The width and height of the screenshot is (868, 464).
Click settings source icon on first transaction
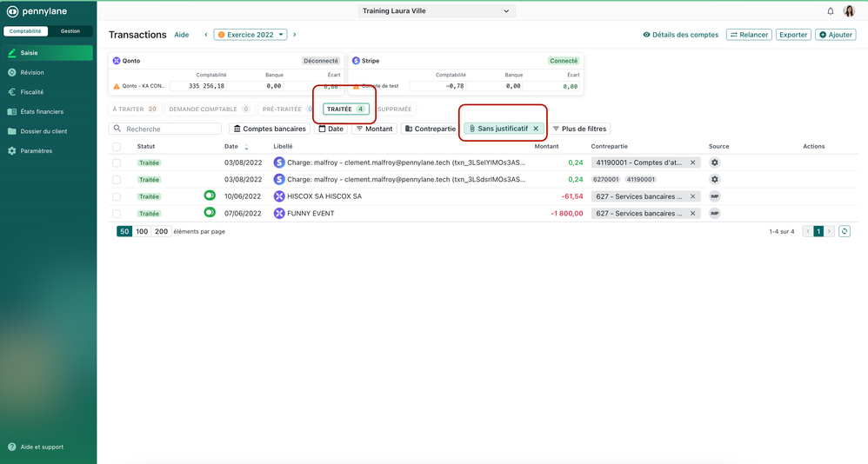(x=715, y=162)
